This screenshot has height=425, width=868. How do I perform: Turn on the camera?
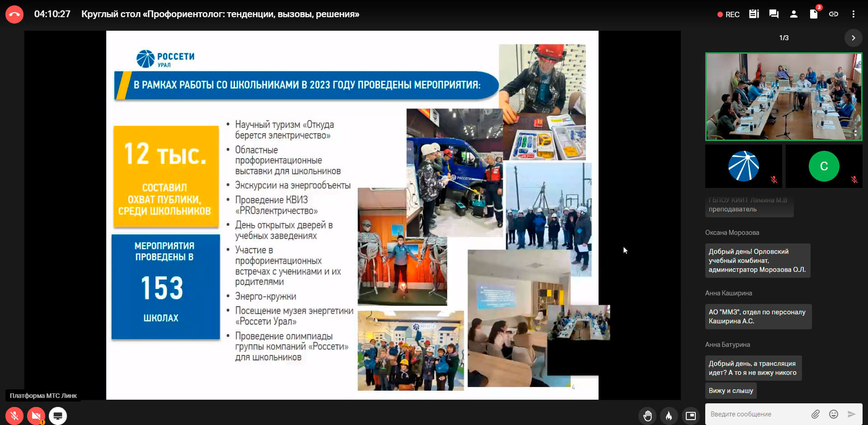[x=36, y=416]
